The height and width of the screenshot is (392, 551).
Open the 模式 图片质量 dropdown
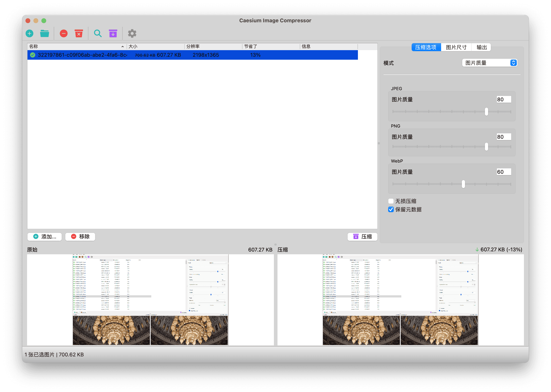coord(489,63)
